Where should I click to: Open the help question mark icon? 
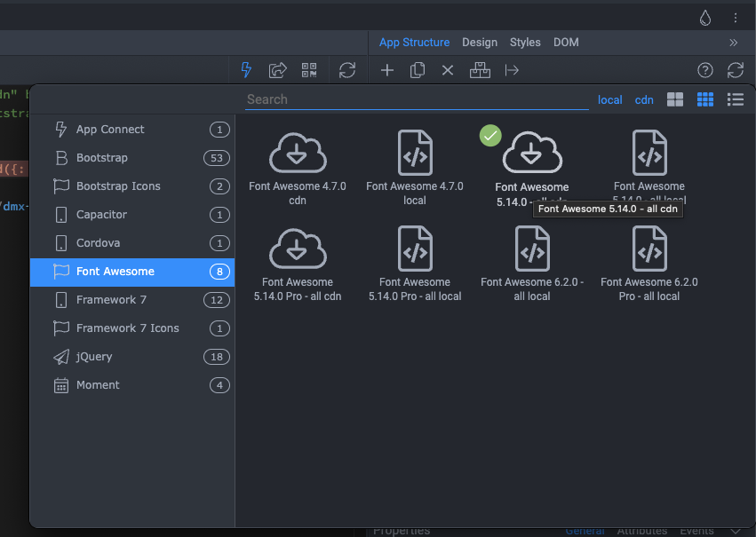coord(704,70)
